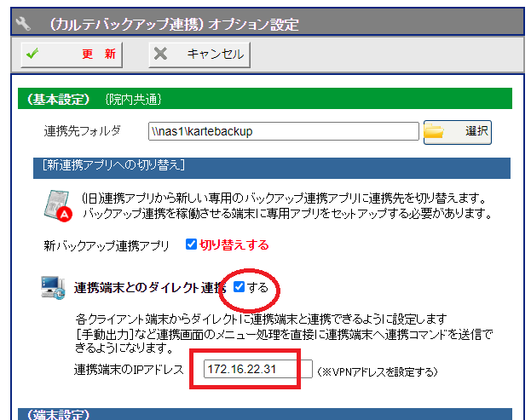
Task: Click the 連携端末のIPアドレス label
Action: coord(129,370)
